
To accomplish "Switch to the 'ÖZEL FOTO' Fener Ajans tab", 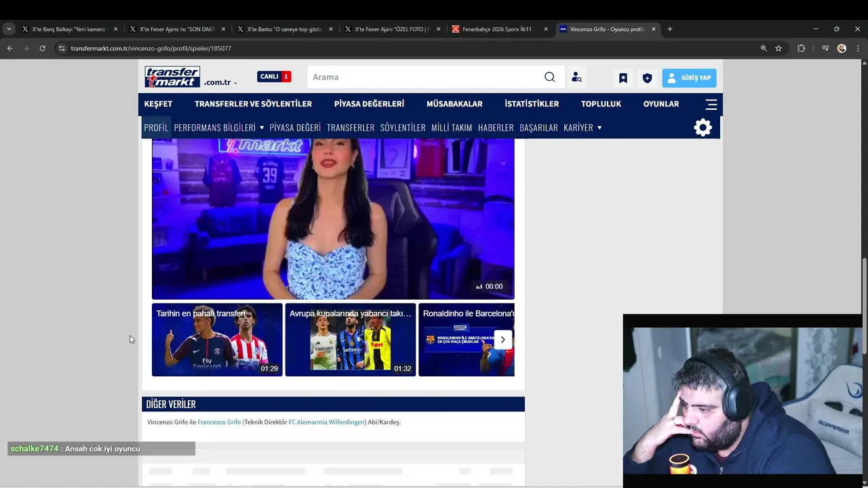I will coord(391,29).
